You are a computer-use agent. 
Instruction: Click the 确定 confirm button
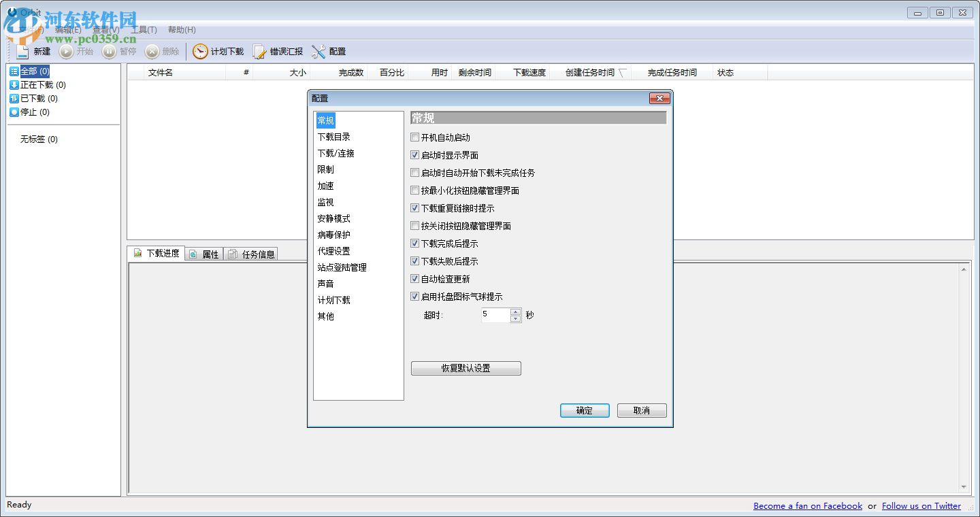[x=584, y=410]
